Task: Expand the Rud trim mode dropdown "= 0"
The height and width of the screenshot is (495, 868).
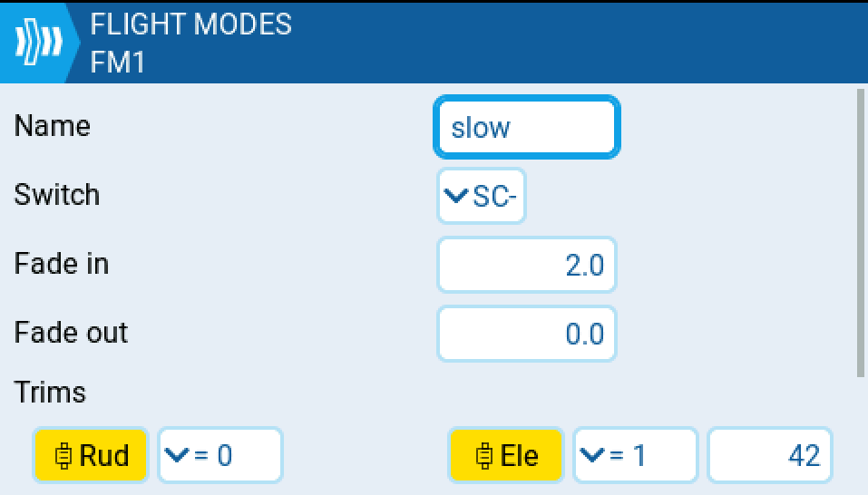Action: (220, 455)
